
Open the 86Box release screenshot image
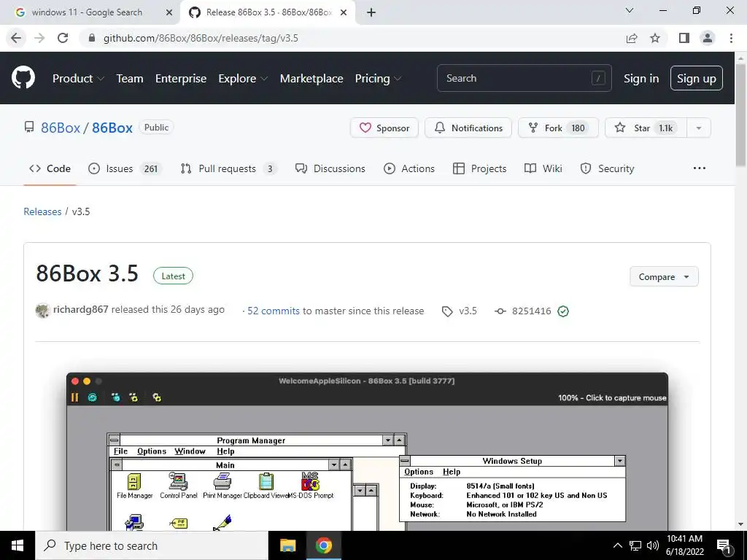coord(368,451)
